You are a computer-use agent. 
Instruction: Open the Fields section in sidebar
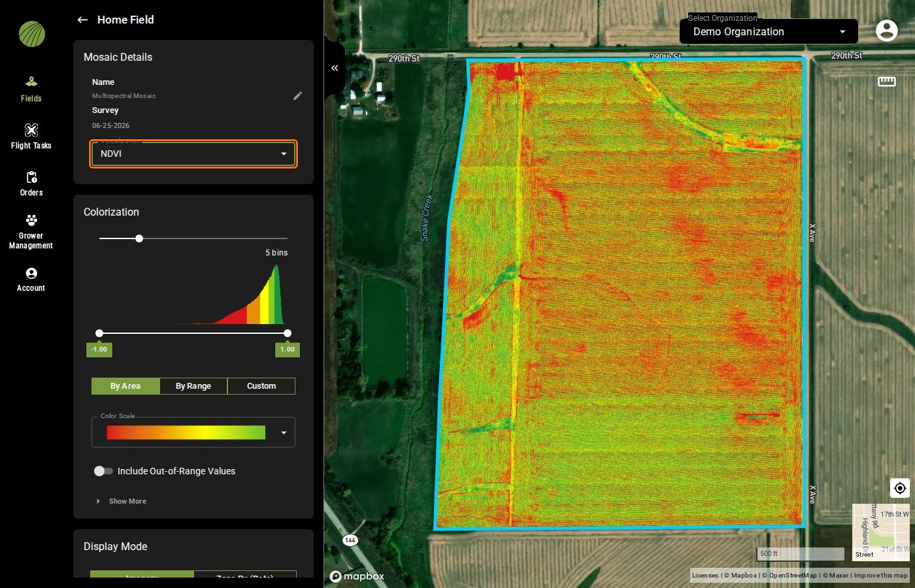(x=31, y=90)
